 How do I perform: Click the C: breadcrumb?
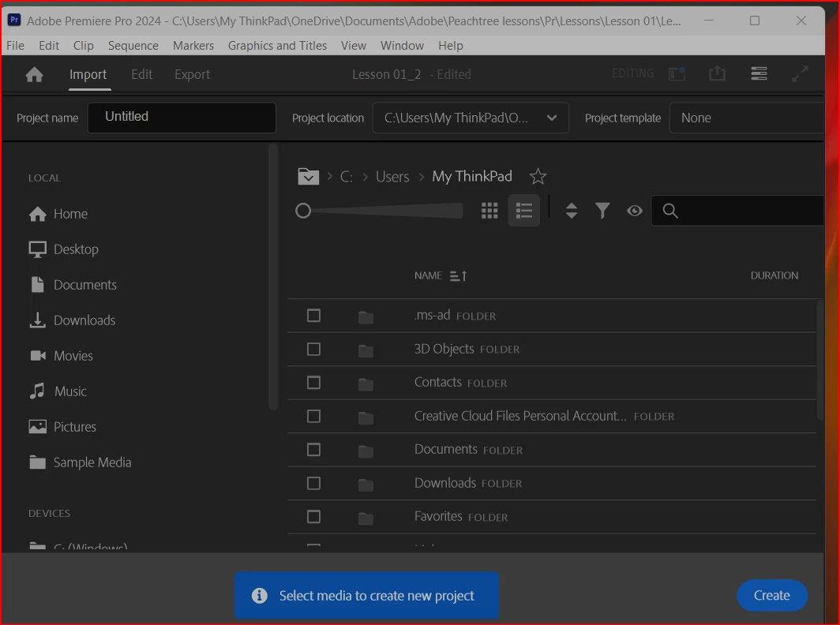pyautogui.click(x=346, y=177)
